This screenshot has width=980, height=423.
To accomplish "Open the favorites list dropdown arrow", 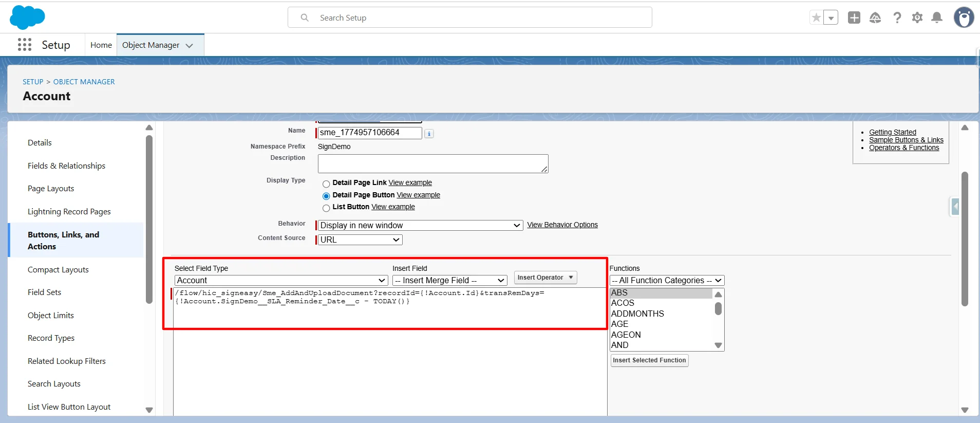I will coord(831,17).
